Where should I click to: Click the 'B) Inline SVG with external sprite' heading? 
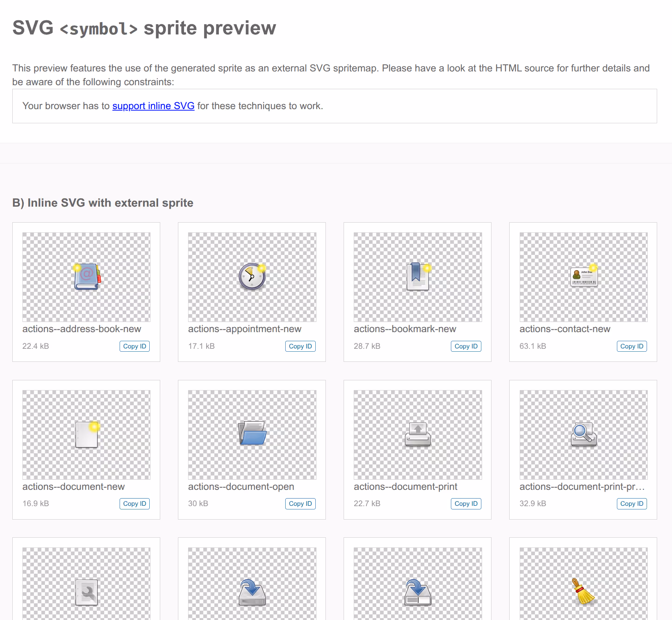[103, 203]
